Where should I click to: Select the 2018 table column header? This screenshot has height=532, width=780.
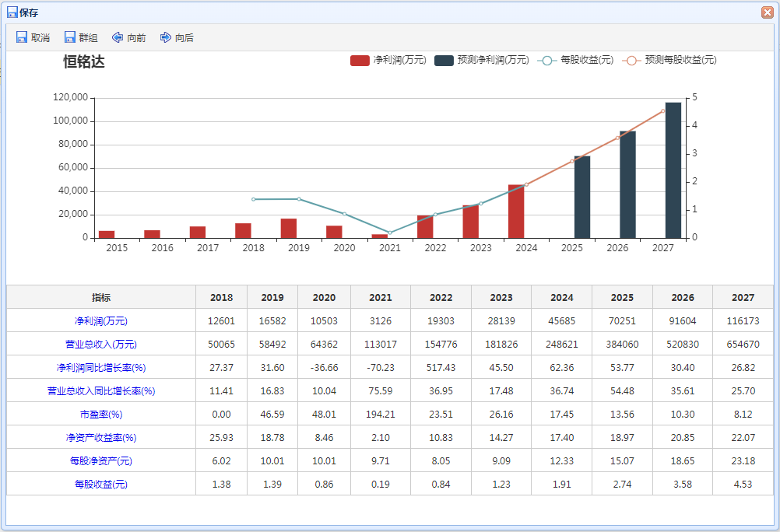[x=221, y=297]
